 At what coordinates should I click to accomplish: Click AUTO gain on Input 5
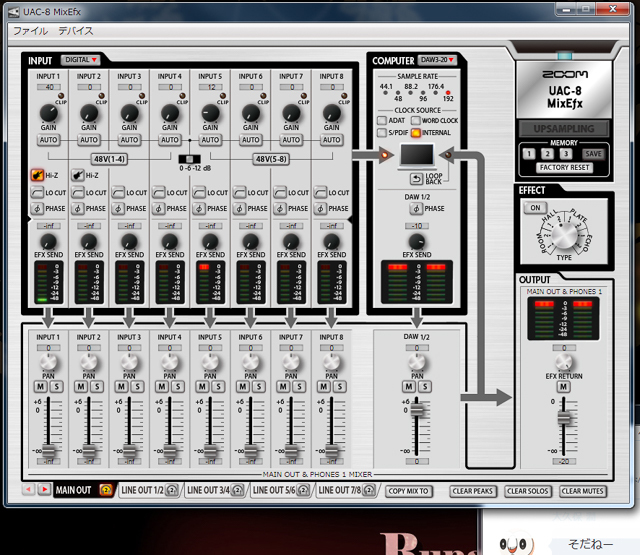210,140
